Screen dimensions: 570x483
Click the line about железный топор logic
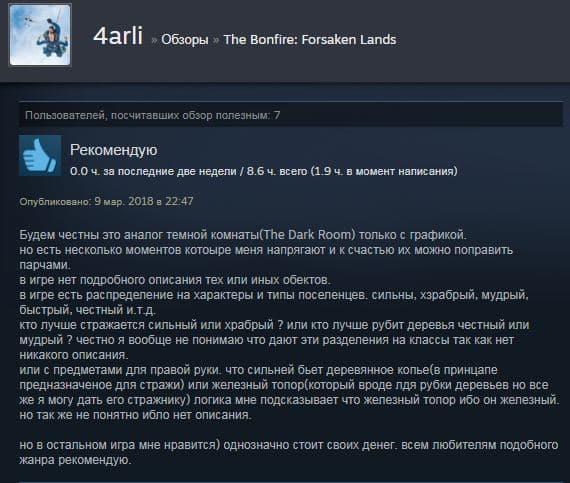pos(289,400)
